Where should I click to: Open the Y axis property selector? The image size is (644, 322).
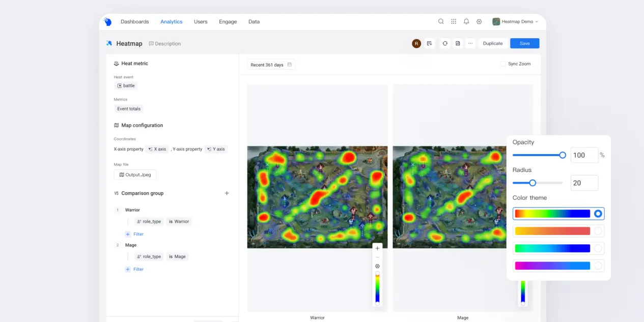216,149
